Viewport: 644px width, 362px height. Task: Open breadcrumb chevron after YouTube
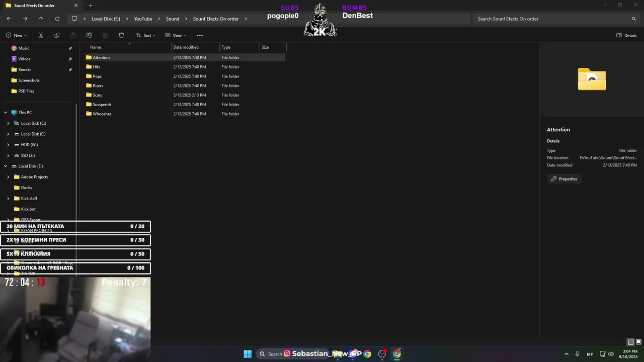point(158,19)
